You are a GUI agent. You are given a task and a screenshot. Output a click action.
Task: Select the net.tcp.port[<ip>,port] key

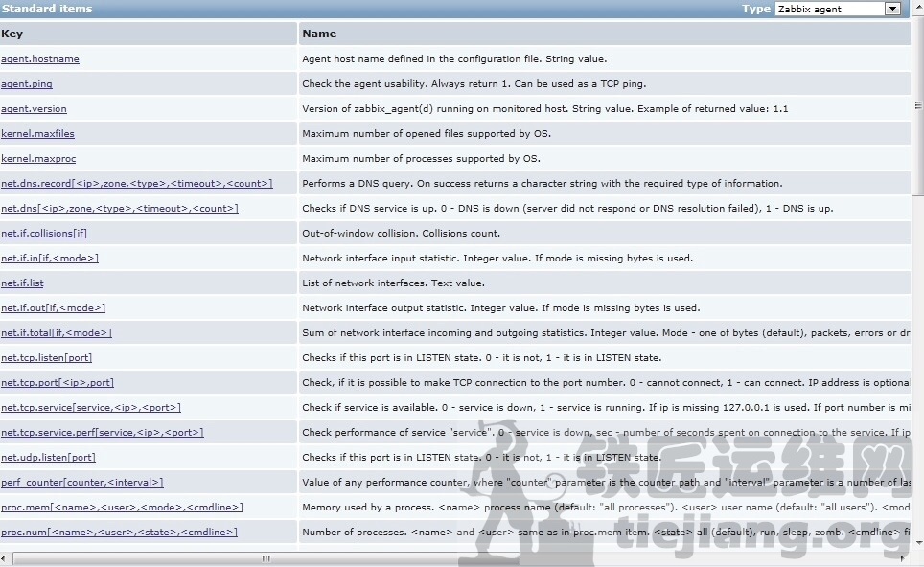click(x=58, y=383)
